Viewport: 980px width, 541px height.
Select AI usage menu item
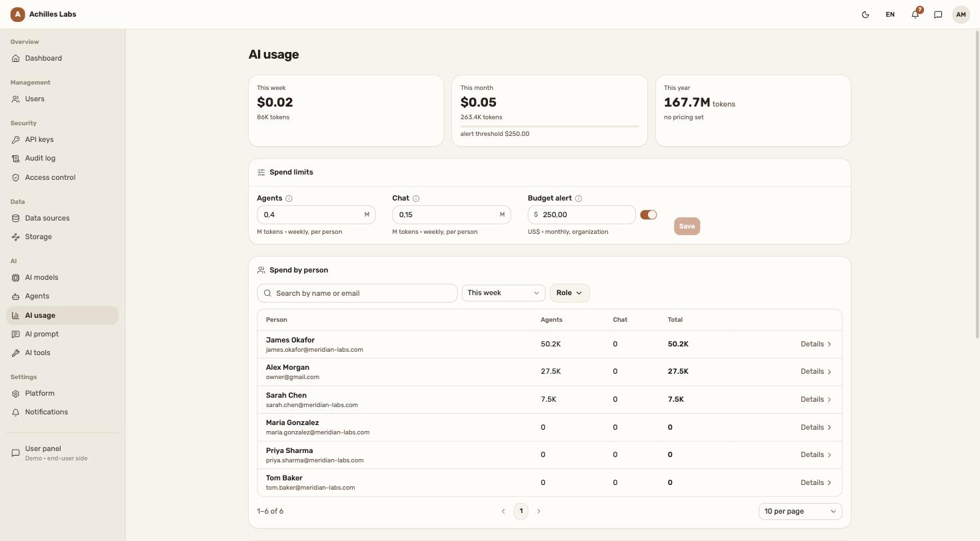click(x=63, y=315)
